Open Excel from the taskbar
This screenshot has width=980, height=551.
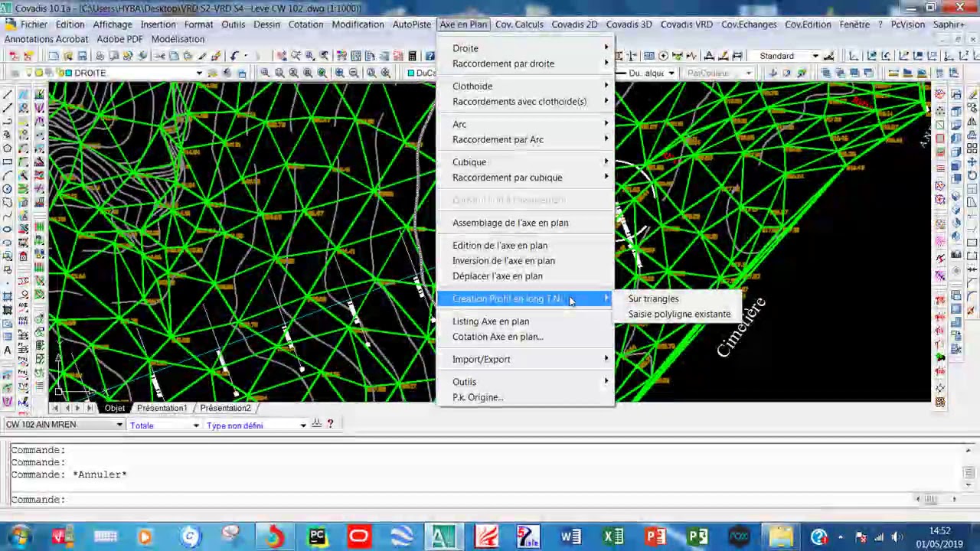[x=613, y=536]
